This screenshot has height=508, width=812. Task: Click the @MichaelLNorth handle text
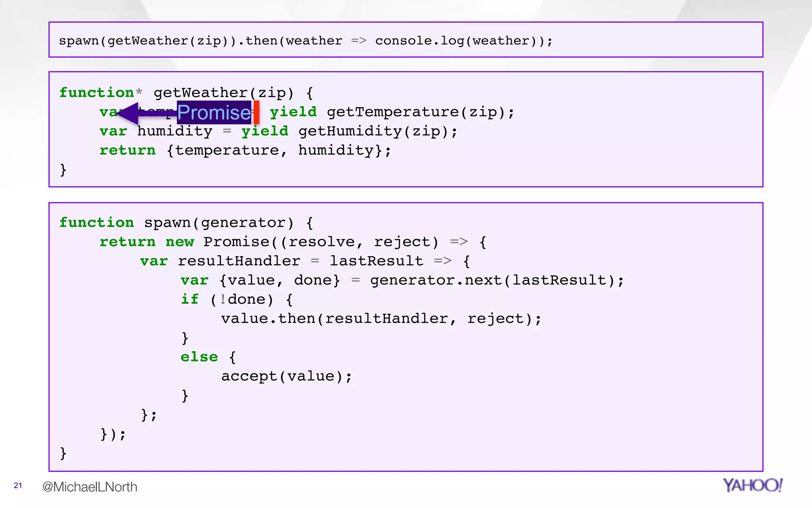point(90,487)
